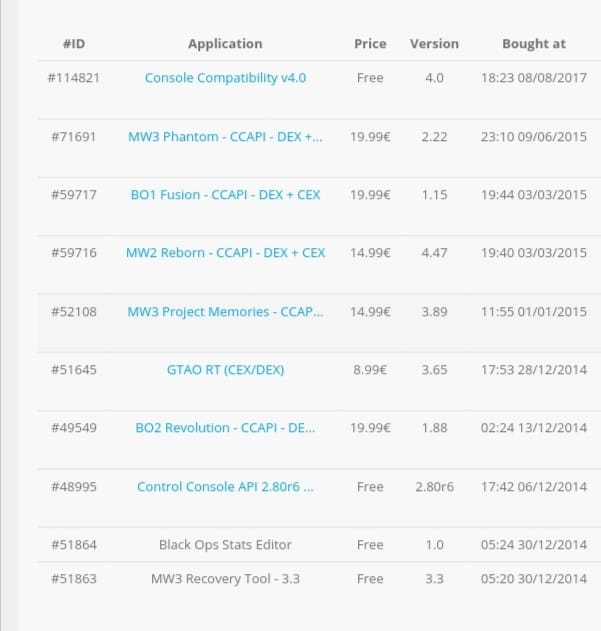Select order ID #51863 cell
Screen dimensions: 601x631
click(x=74, y=579)
